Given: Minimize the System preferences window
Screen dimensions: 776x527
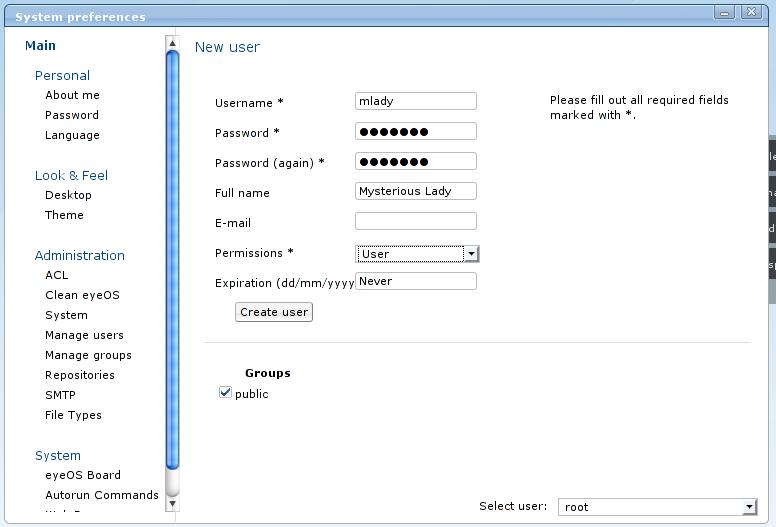Looking at the screenshot, I should click(725, 12).
